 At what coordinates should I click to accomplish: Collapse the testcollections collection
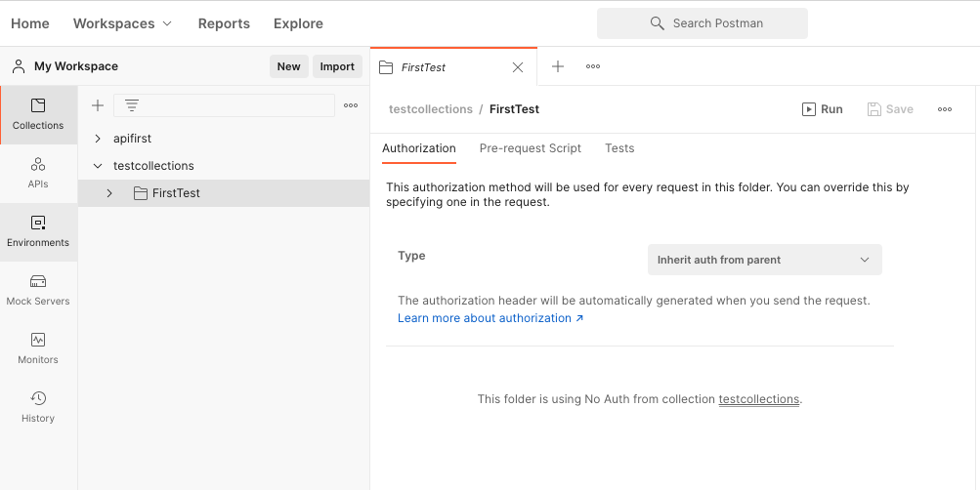click(98, 166)
